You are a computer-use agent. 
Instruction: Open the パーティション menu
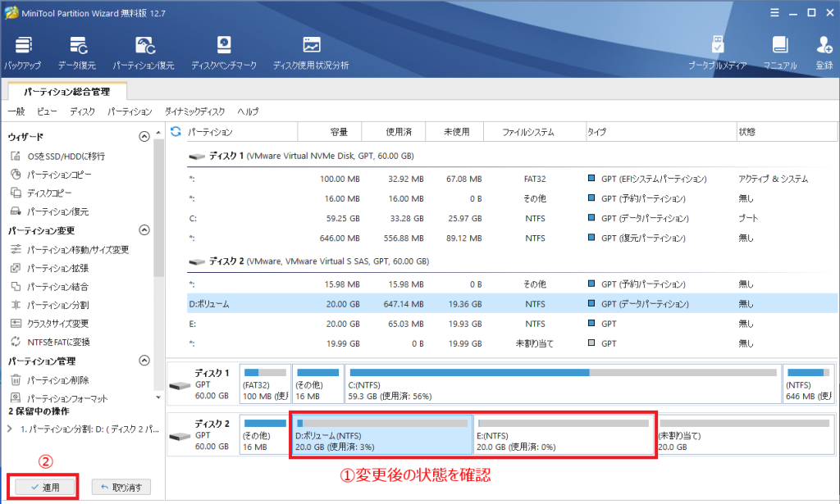pos(130,111)
